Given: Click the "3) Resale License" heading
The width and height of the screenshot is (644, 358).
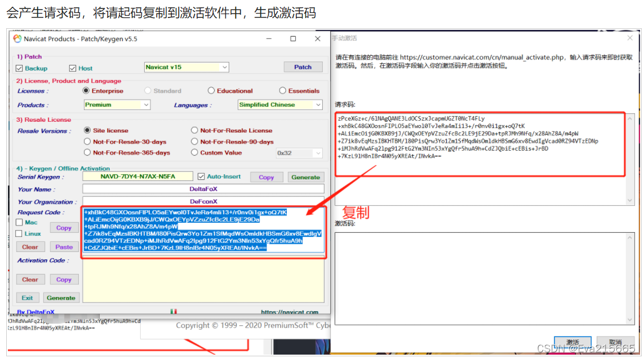Looking at the screenshot, I should (44, 120).
